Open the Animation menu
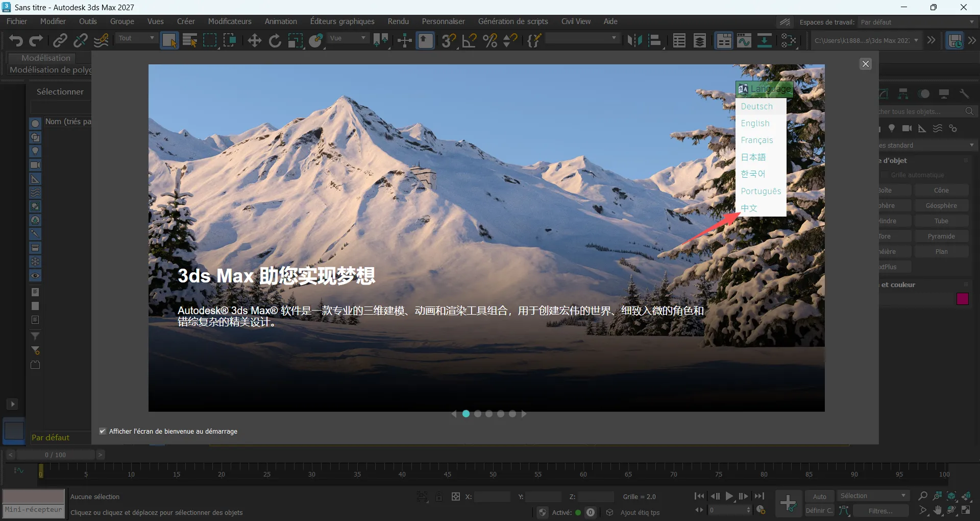 tap(281, 21)
